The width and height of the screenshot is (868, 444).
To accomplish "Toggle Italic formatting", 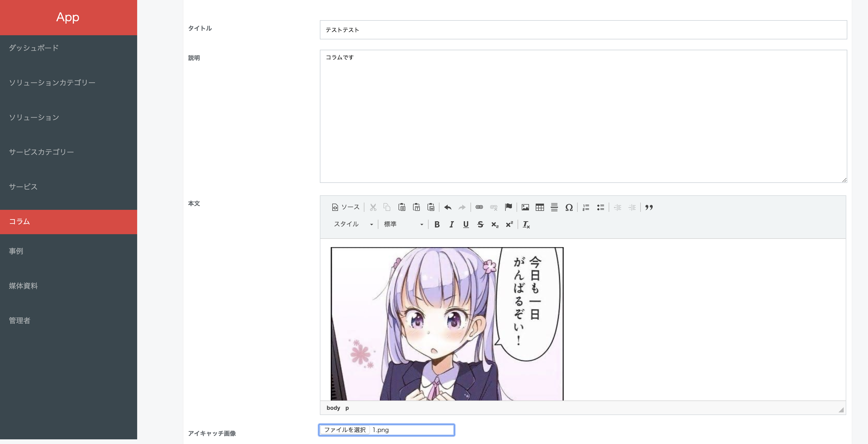I will pos(452,224).
